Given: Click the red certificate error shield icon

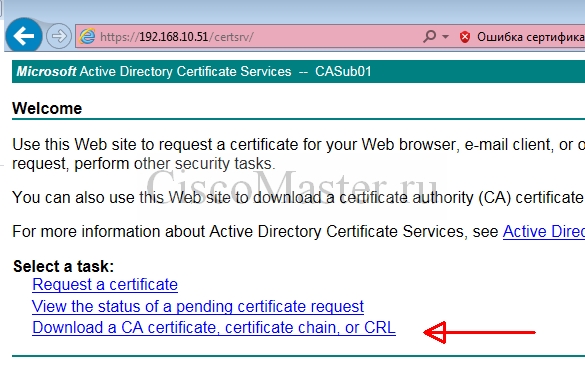Looking at the screenshot, I should click(465, 37).
